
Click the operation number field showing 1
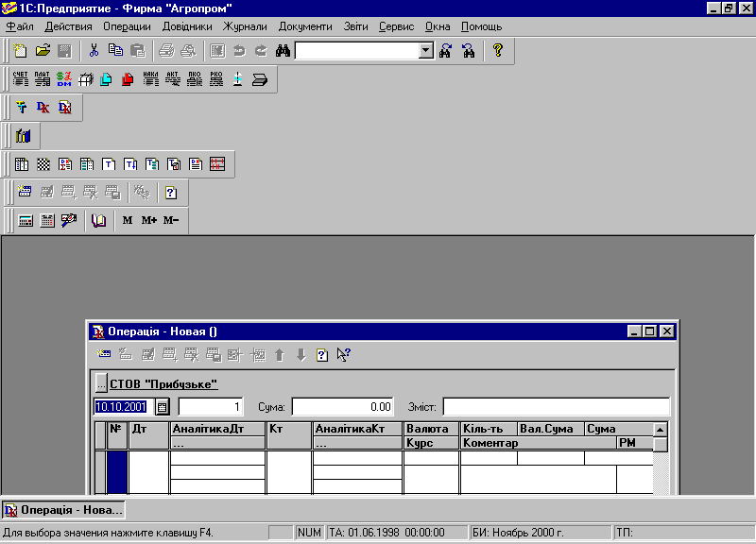click(x=211, y=407)
